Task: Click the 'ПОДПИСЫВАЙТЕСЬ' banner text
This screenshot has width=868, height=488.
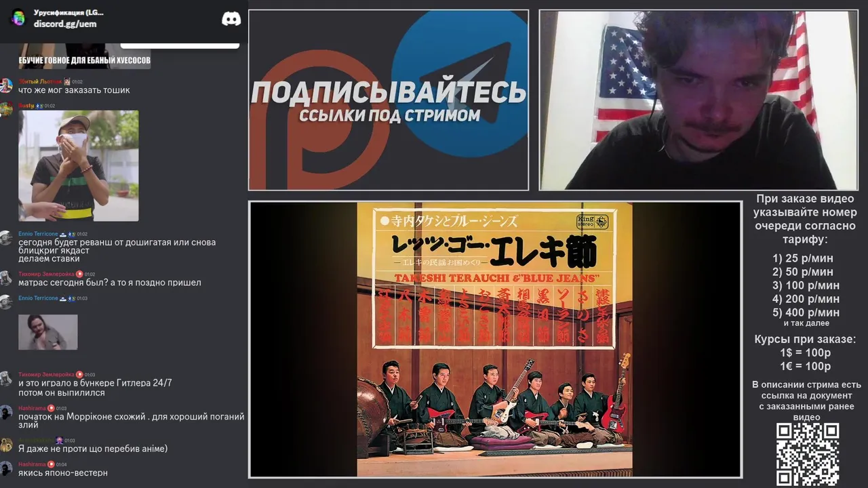Action: pos(389,91)
